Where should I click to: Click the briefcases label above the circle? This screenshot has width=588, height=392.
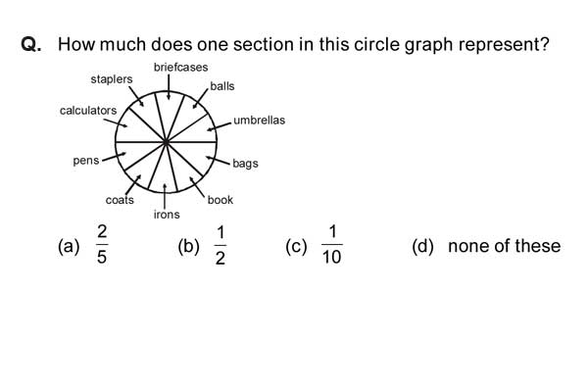click(180, 68)
